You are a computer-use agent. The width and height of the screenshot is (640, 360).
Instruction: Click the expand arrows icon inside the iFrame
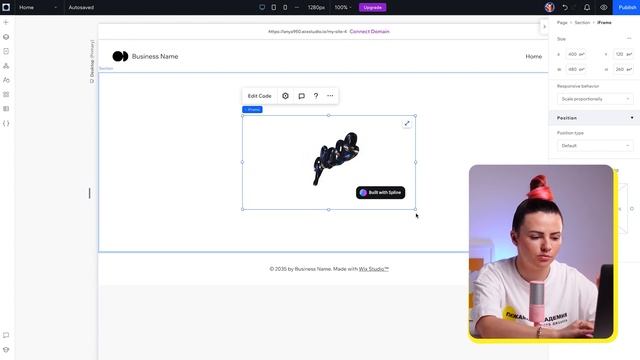(x=407, y=123)
